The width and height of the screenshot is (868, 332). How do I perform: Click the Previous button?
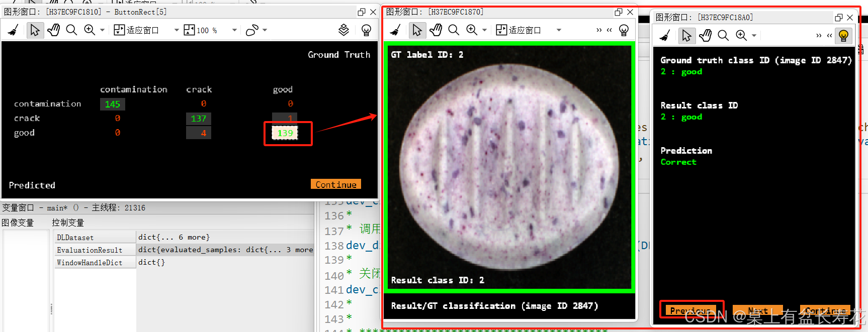point(691,310)
